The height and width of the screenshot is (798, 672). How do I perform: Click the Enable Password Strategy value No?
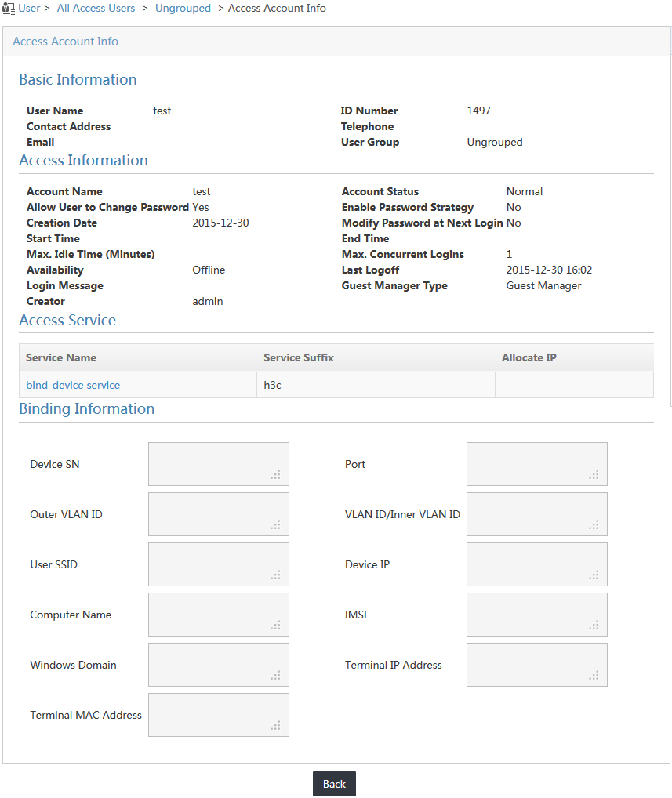click(x=514, y=207)
